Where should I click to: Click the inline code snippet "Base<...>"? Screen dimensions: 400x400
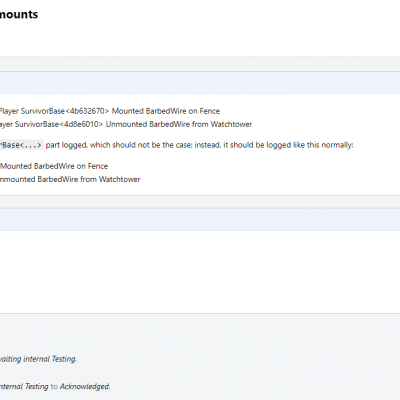[x=21, y=145]
